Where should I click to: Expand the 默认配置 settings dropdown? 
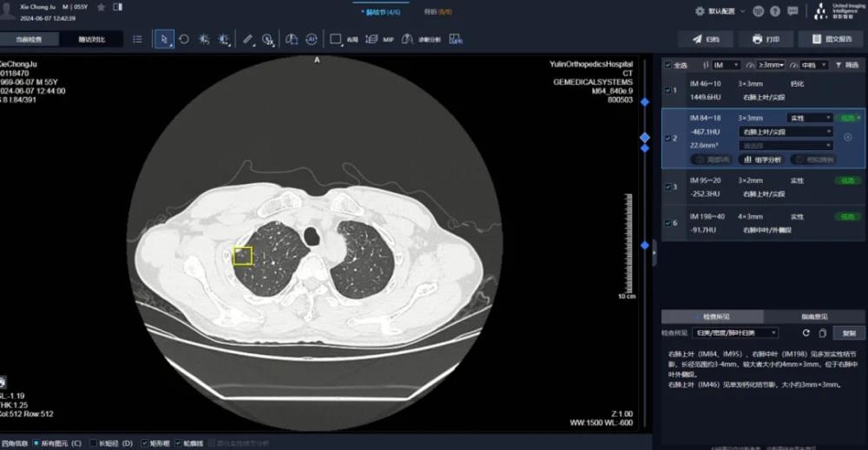point(720,11)
